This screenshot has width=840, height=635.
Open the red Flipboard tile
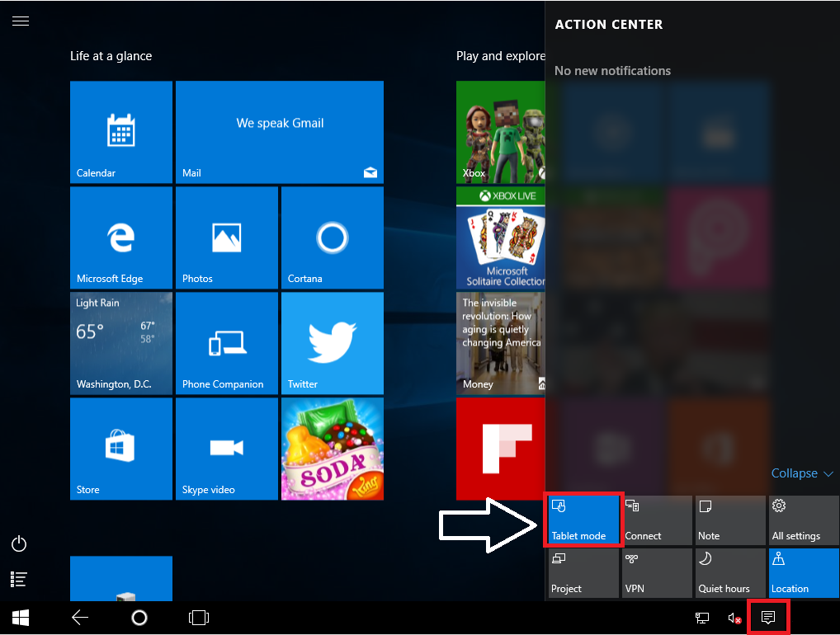point(500,449)
